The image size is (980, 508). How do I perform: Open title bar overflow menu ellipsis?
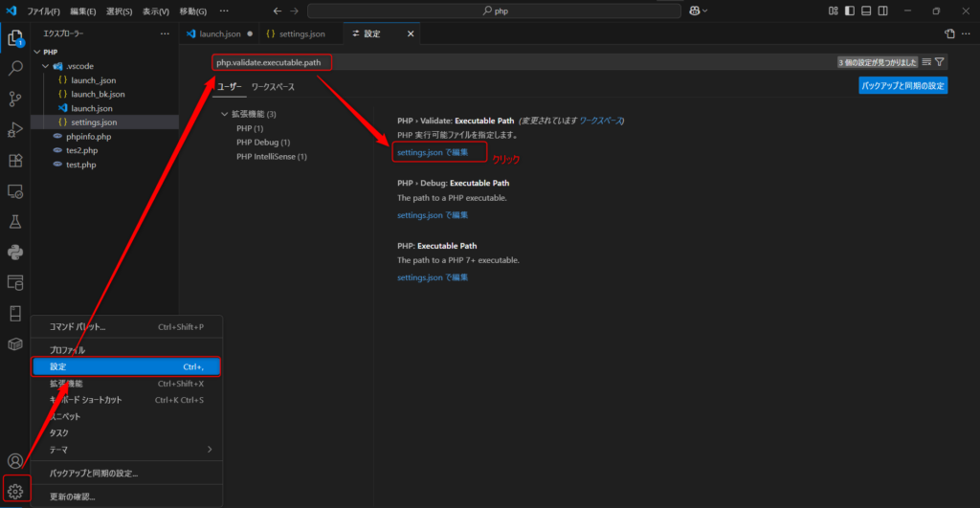point(224,11)
